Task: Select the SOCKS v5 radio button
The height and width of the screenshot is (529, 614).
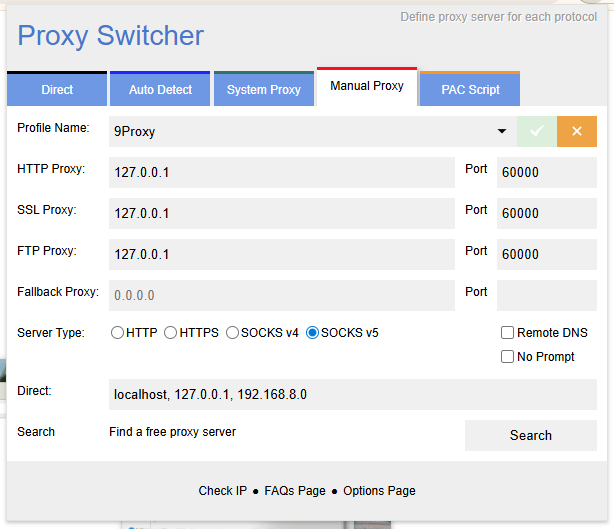Action: (312, 333)
